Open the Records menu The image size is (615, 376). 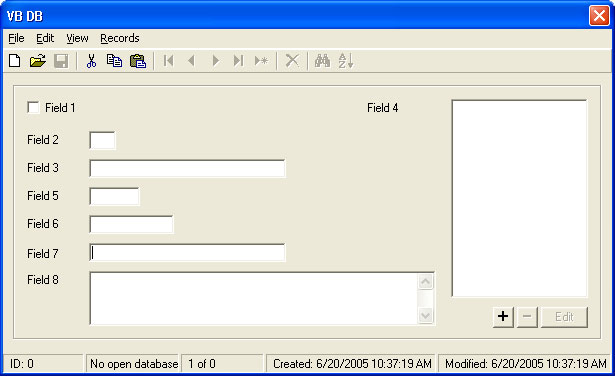120,38
